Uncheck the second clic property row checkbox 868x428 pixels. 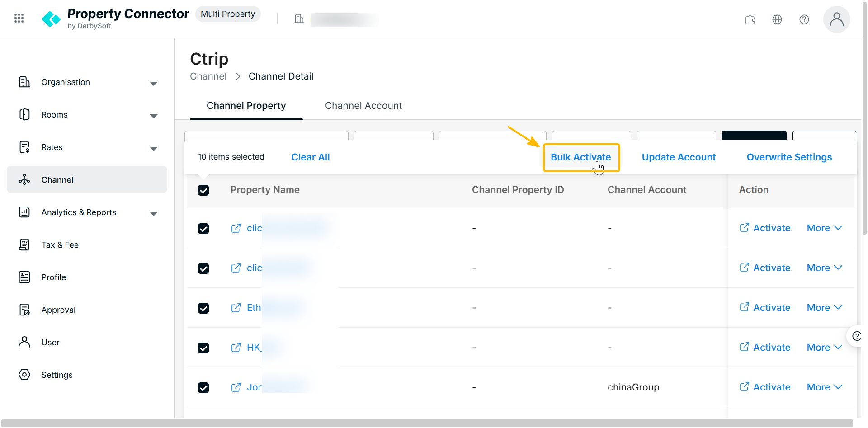(x=203, y=268)
